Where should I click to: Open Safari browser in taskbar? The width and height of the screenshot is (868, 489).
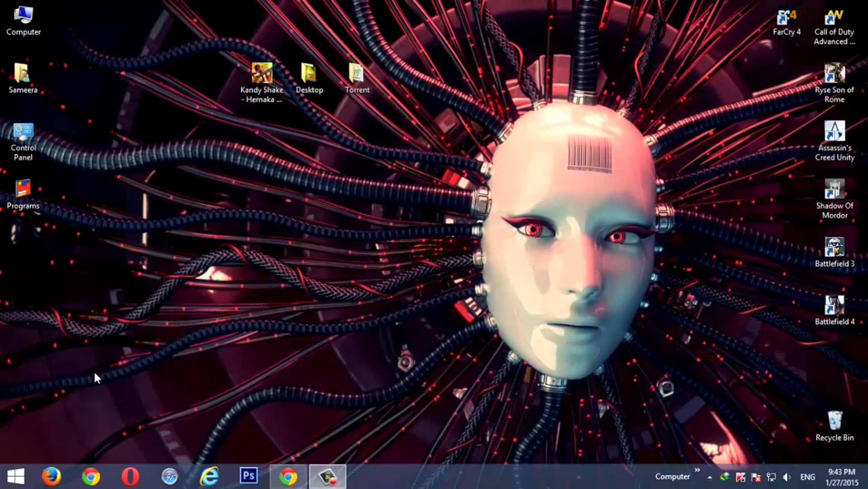(169, 476)
